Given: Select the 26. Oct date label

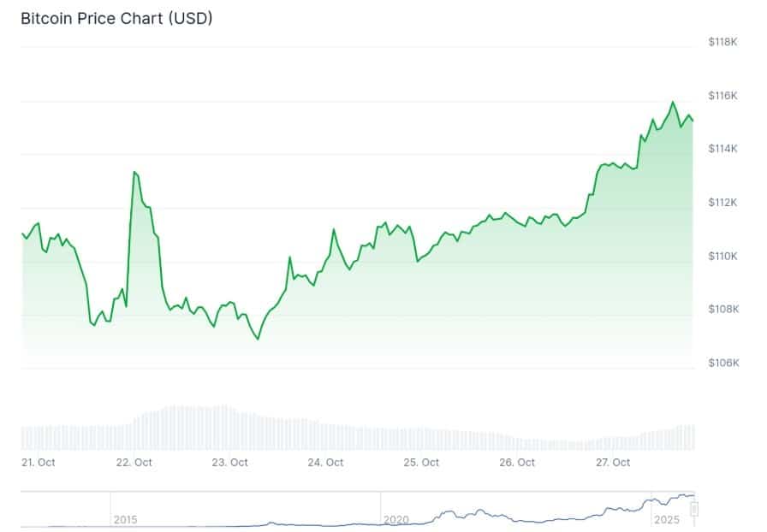Looking at the screenshot, I should point(517,462).
